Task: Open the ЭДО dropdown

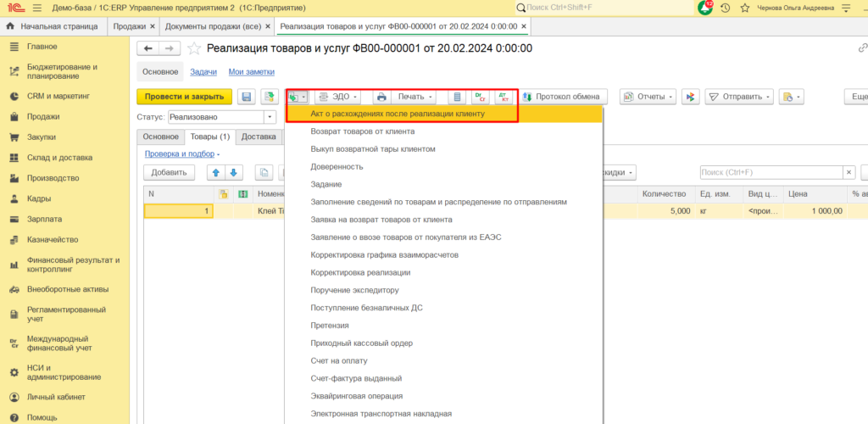Action: click(x=337, y=97)
